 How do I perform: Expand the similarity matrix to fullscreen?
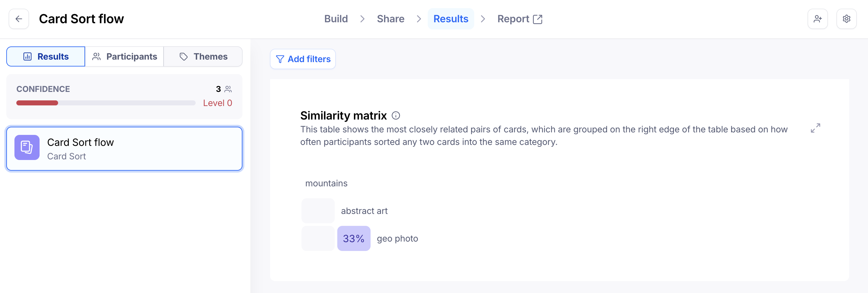(x=816, y=128)
